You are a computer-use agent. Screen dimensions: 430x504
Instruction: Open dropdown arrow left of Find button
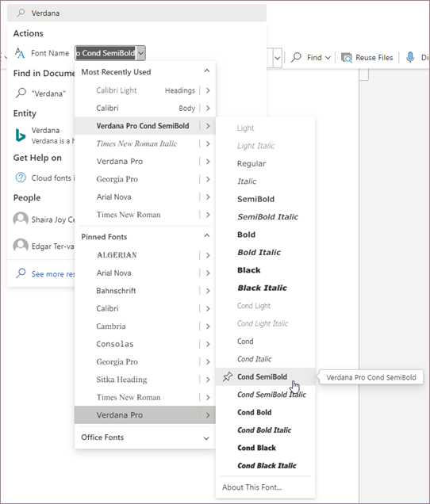point(278,58)
